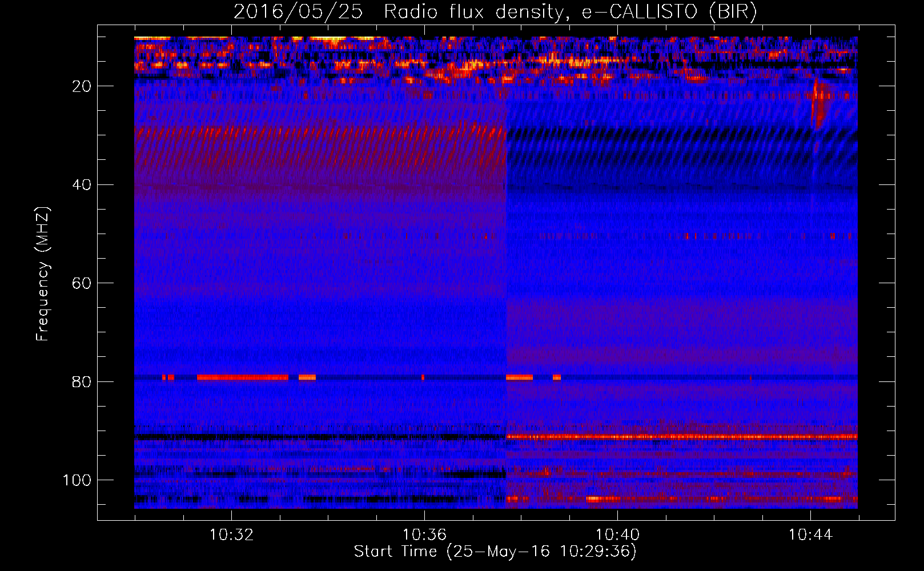Click the 60 MHz frequency tick label
Viewport: 924px width, 571px height.
pyautogui.click(x=82, y=283)
